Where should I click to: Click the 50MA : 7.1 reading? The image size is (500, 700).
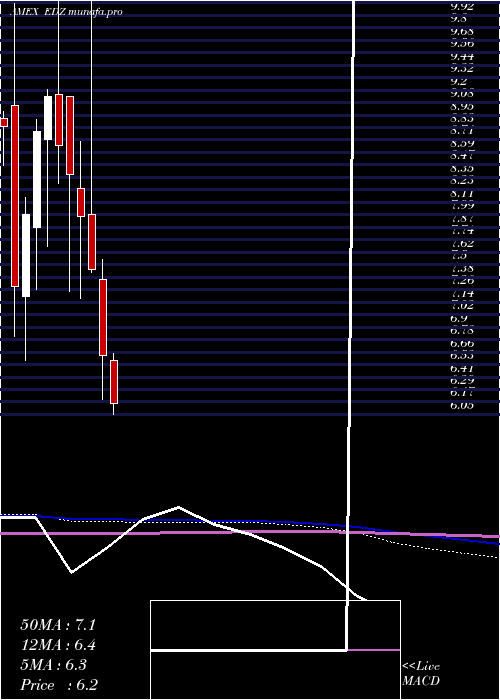coord(58,625)
